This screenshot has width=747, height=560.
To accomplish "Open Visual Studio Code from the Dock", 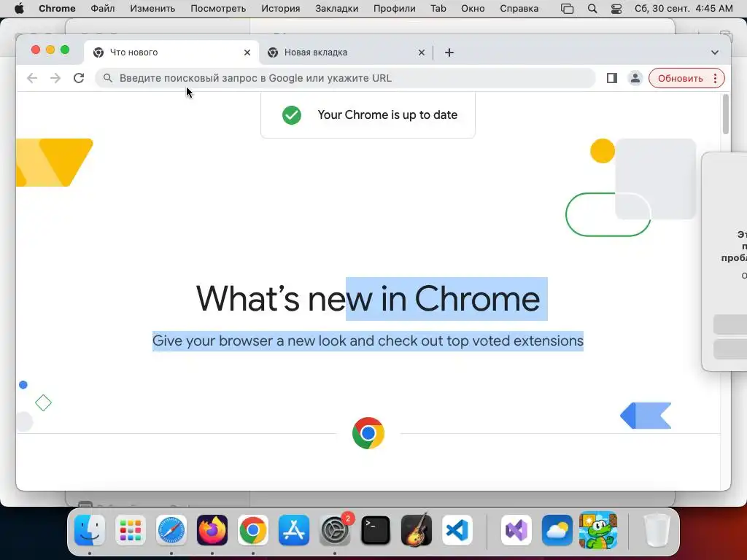I will pyautogui.click(x=457, y=530).
